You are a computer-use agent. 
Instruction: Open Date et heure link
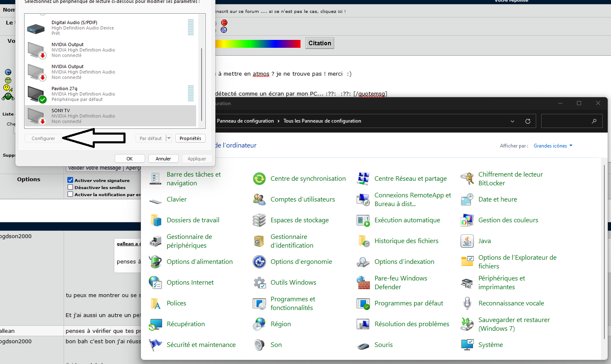(498, 199)
